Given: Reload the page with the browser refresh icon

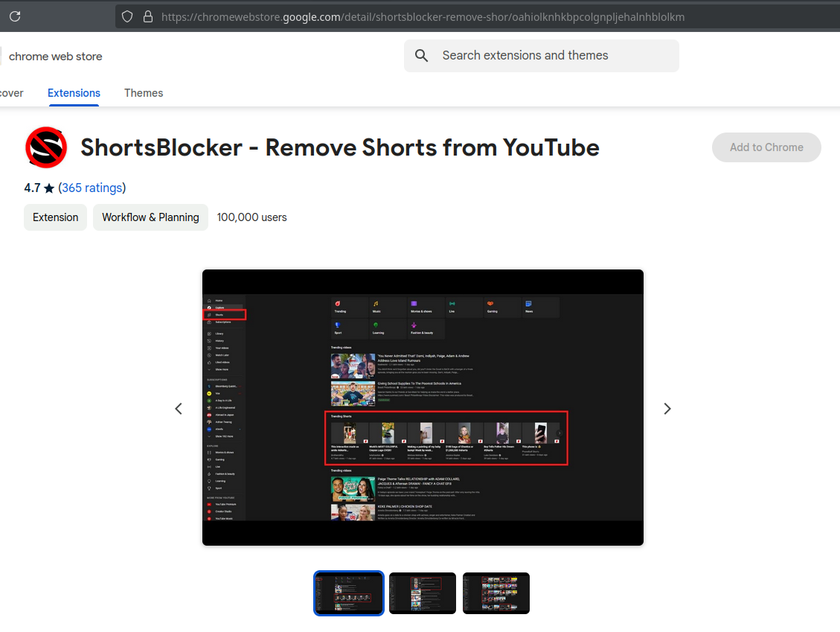Looking at the screenshot, I should point(15,16).
